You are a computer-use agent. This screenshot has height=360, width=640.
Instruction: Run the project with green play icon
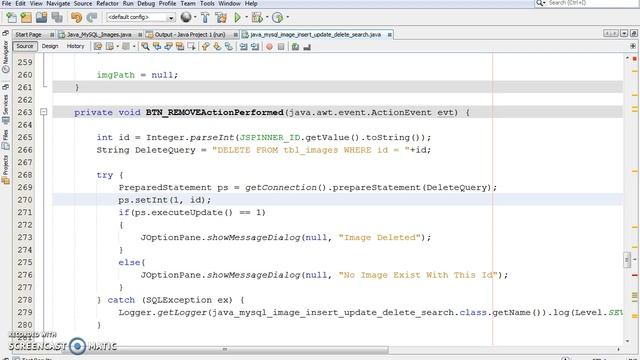click(237, 17)
